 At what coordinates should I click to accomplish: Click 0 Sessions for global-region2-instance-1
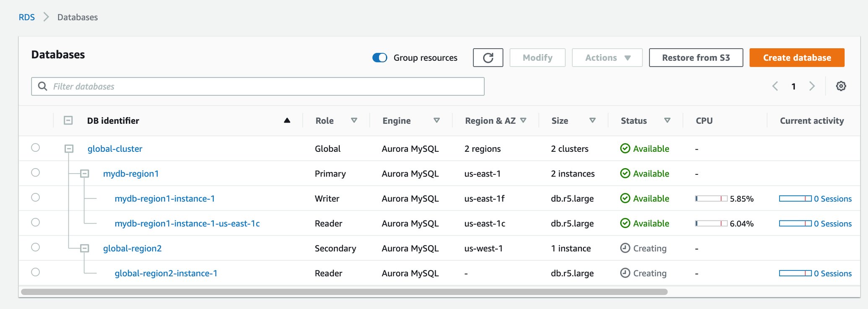point(832,273)
